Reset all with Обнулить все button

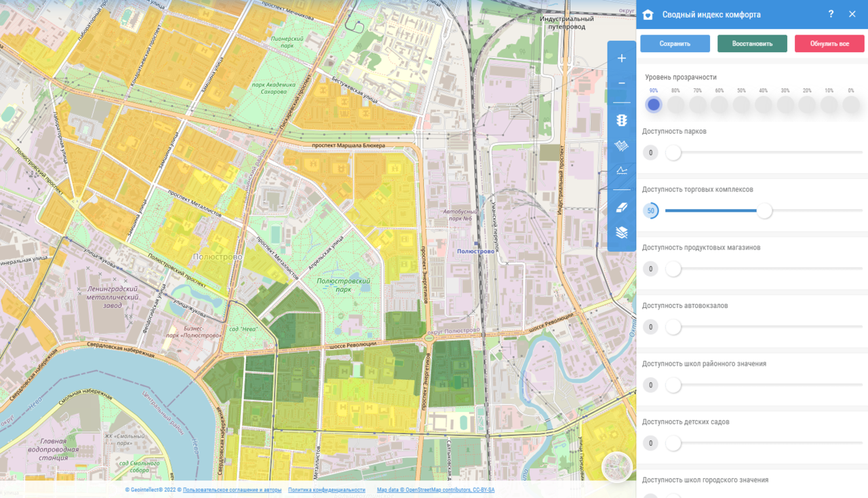click(829, 43)
